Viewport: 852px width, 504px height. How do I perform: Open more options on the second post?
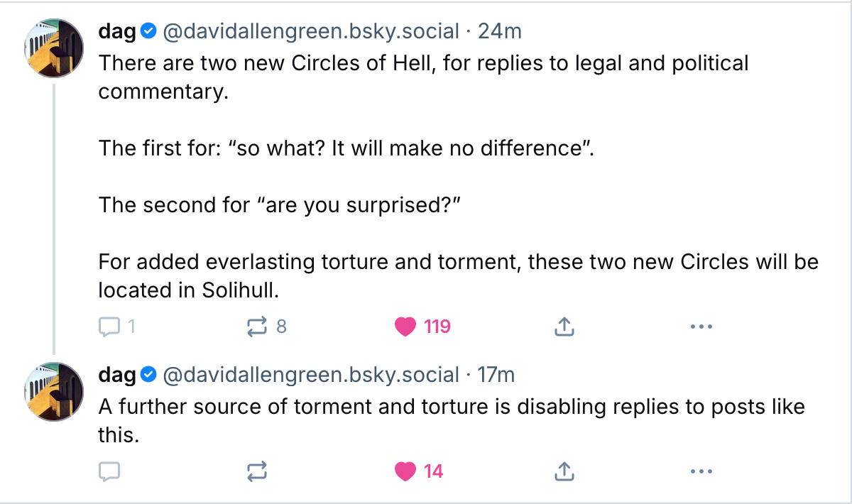[x=701, y=471]
